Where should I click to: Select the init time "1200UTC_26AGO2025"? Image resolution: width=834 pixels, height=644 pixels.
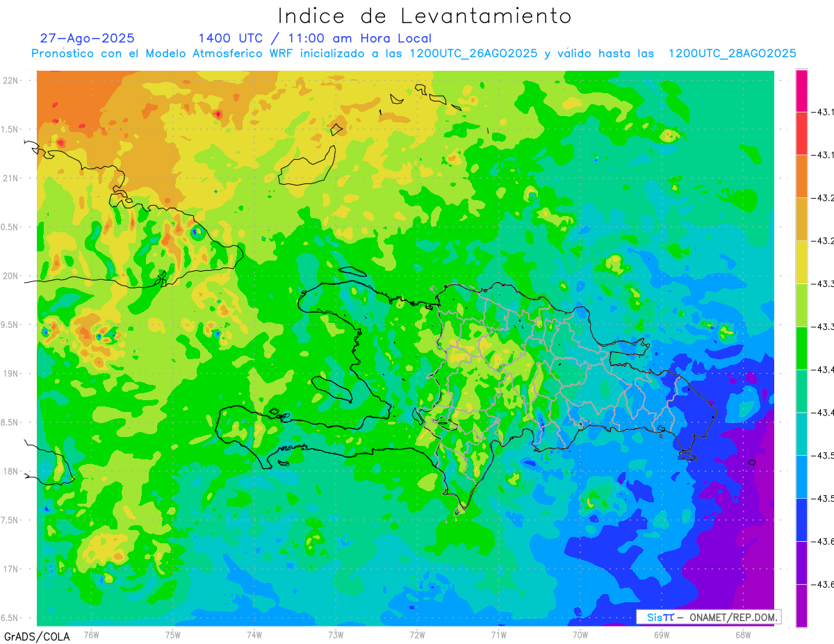pyautogui.click(x=473, y=53)
